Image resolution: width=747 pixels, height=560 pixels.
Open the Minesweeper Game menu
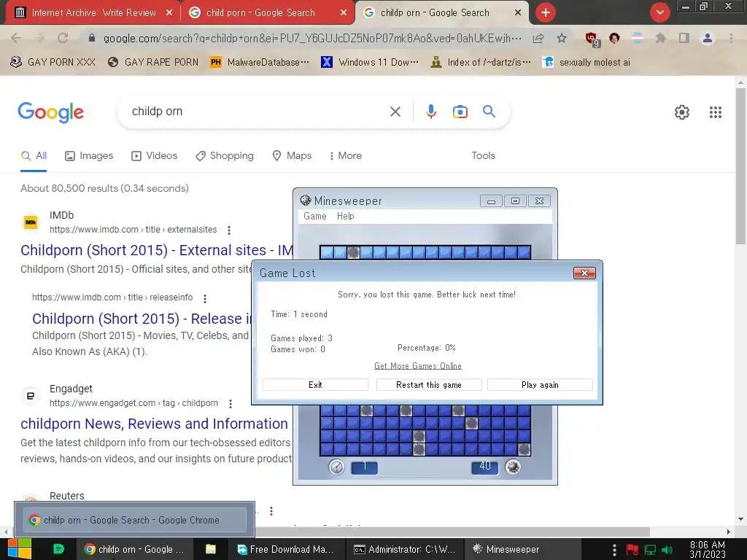click(x=315, y=216)
